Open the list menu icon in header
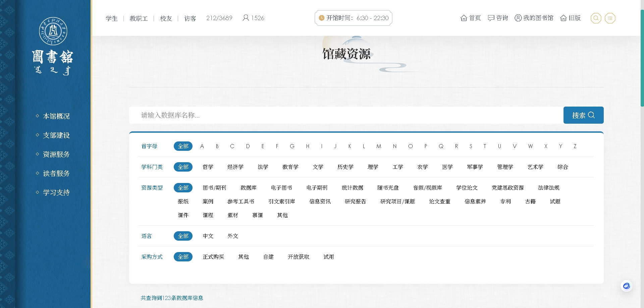644x308 pixels. [x=610, y=18]
